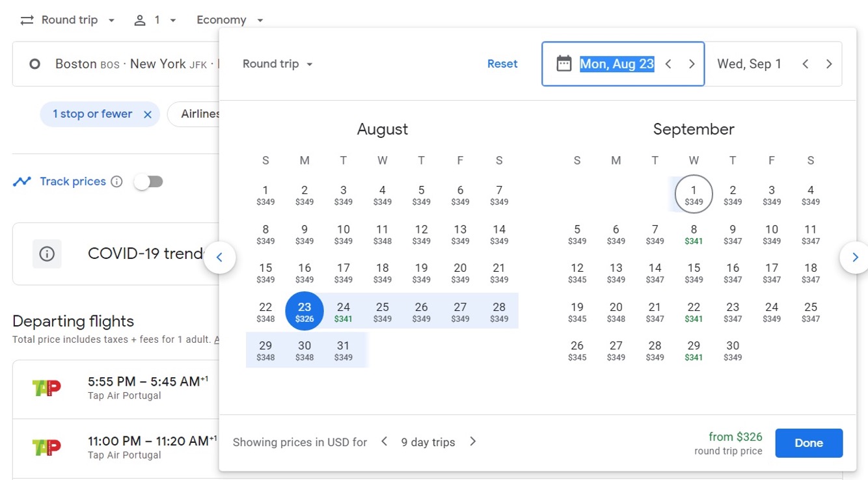
Task: Move return date back one day
Action: (x=806, y=64)
